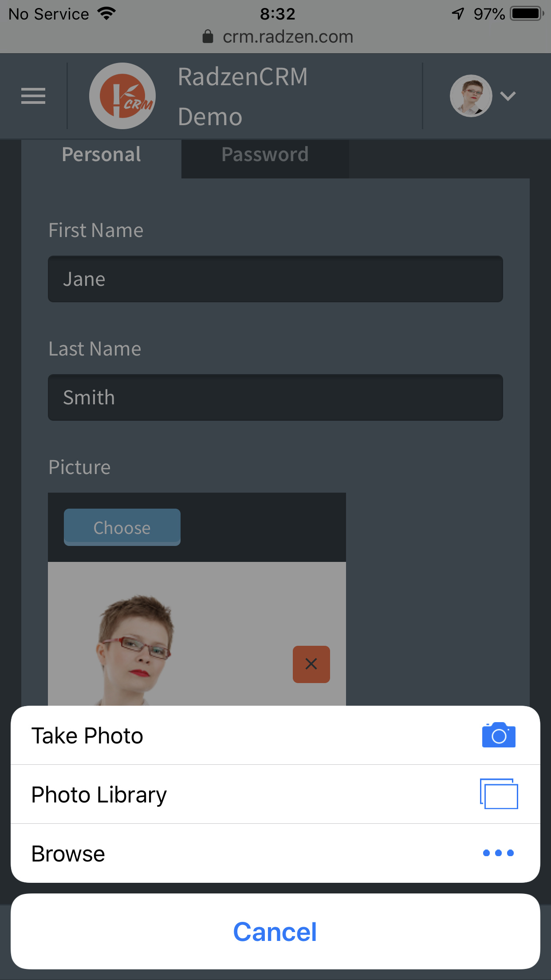The height and width of the screenshot is (980, 551).
Task: Tap the First Name field showing Jane
Action: pyautogui.click(x=275, y=279)
